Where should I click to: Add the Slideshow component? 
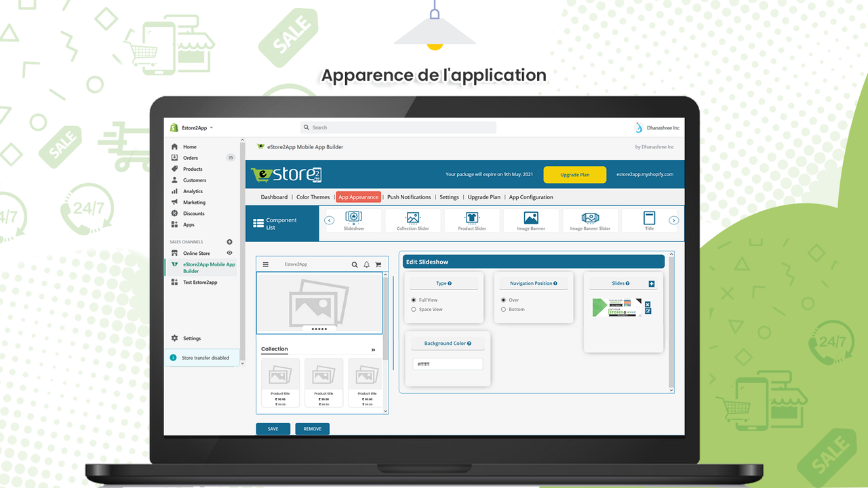354,221
